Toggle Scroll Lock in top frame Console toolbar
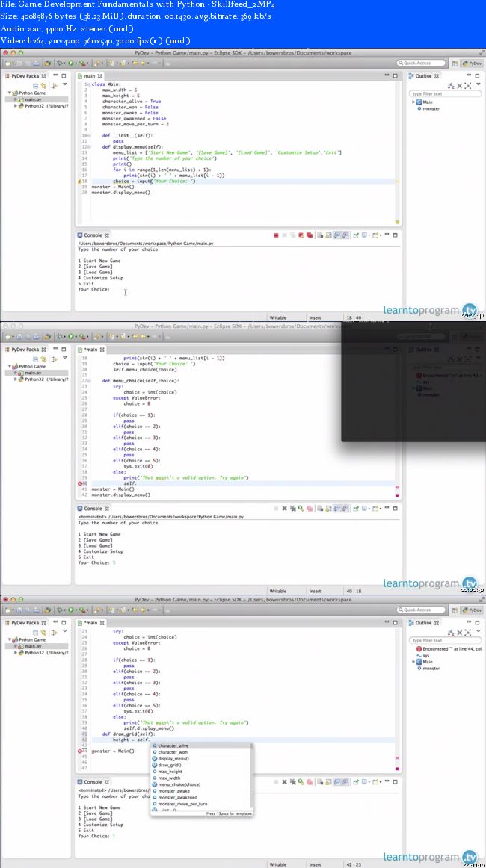Image resolution: width=486 pixels, height=868 pixels. (x=328, y=235)
